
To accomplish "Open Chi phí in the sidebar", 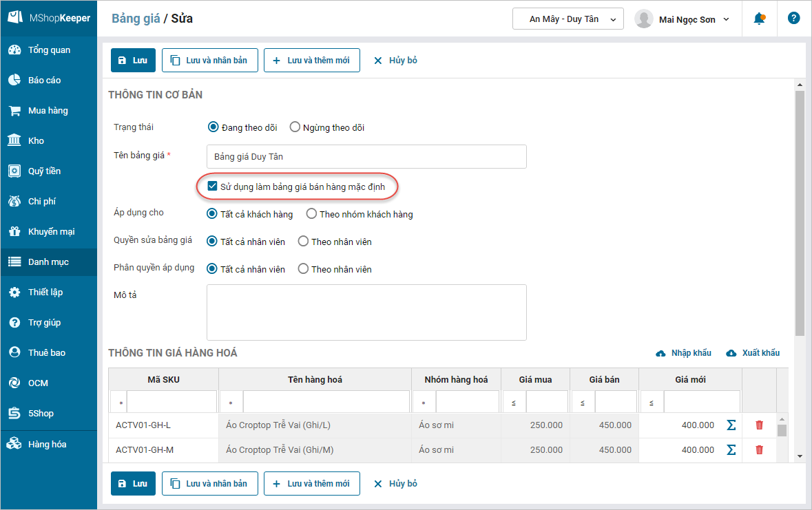I will (49, 202).
